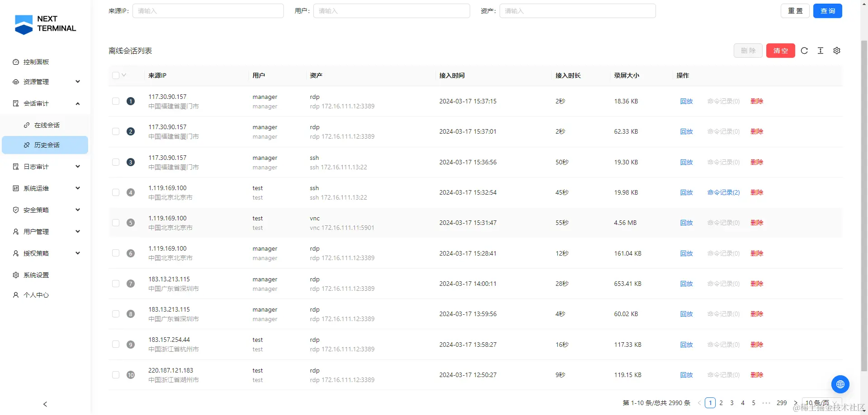Click the Next Terminal logo
Viewport: 868px width, 415px height.
click(45, 24)
